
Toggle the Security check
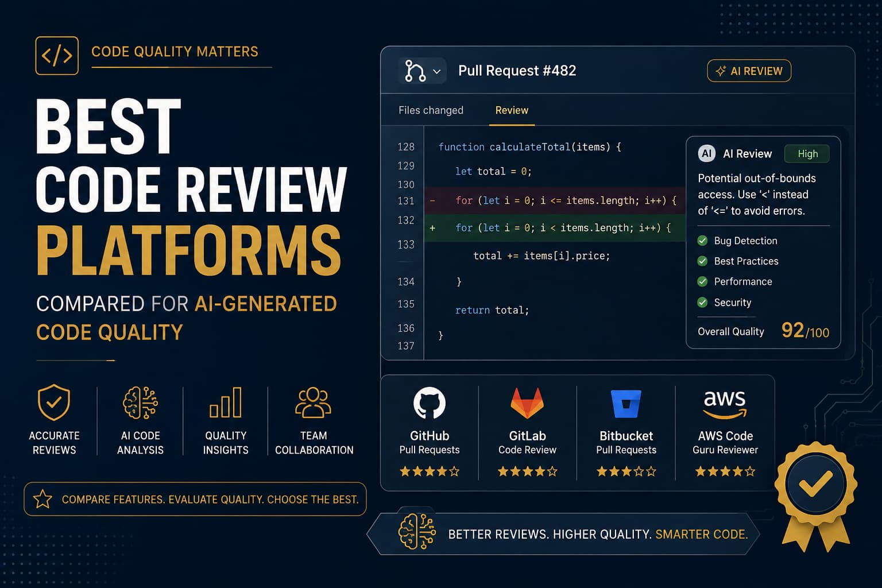click(702, 302)
